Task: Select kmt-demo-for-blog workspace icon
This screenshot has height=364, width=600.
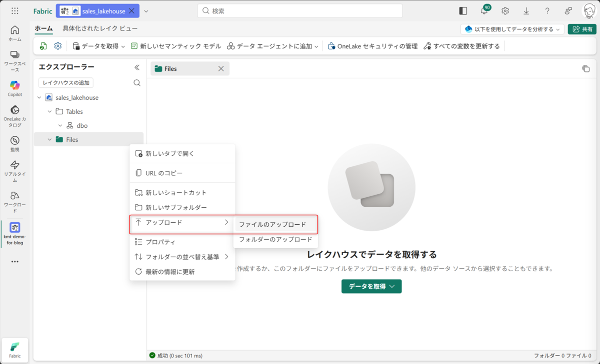Action: tap(15, 234)
